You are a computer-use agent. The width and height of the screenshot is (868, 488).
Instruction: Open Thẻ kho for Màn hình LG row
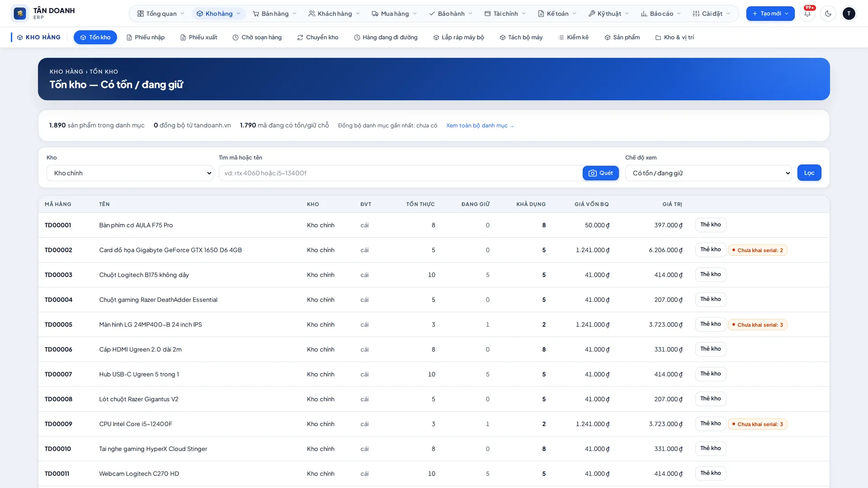[711, 324]
